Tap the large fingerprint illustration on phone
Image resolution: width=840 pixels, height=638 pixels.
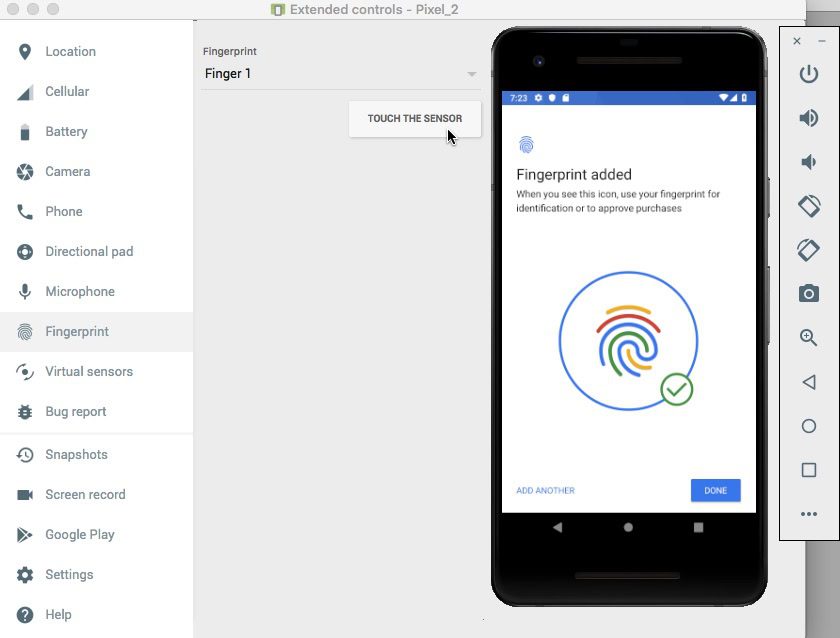coord(628,341)
